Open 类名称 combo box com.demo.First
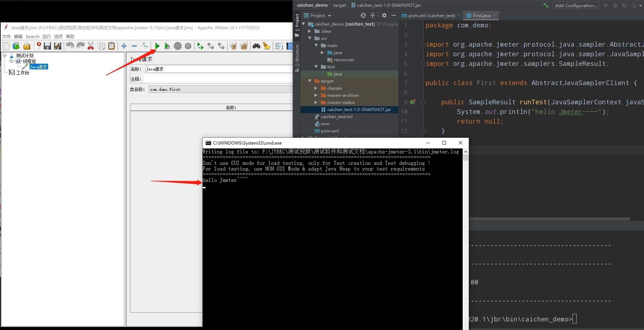 point(220,89)
